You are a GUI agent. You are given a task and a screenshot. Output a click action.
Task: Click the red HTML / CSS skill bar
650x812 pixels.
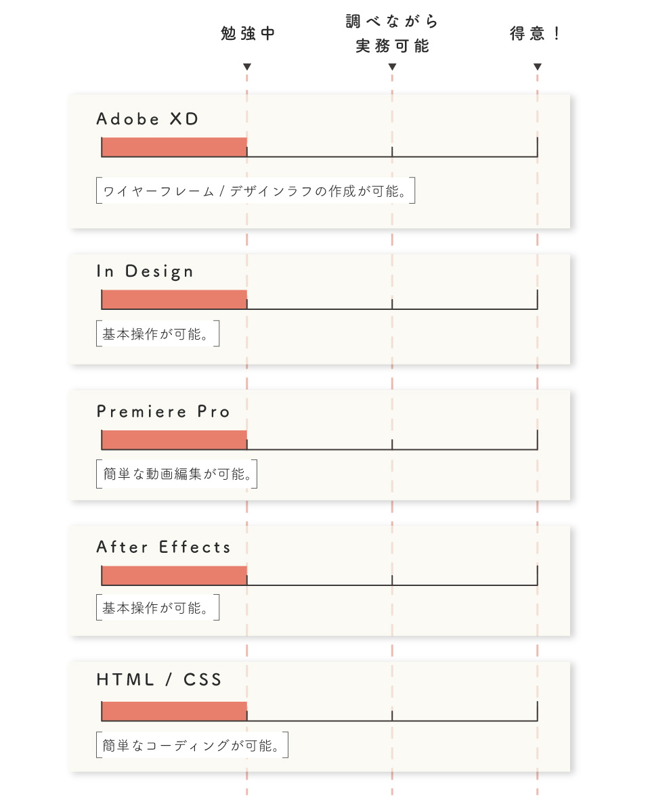(174, 711)
